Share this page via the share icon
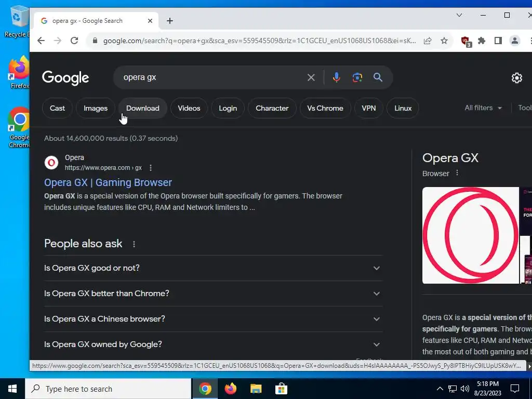Screen dimensions: 532x399 pos(428,41)
